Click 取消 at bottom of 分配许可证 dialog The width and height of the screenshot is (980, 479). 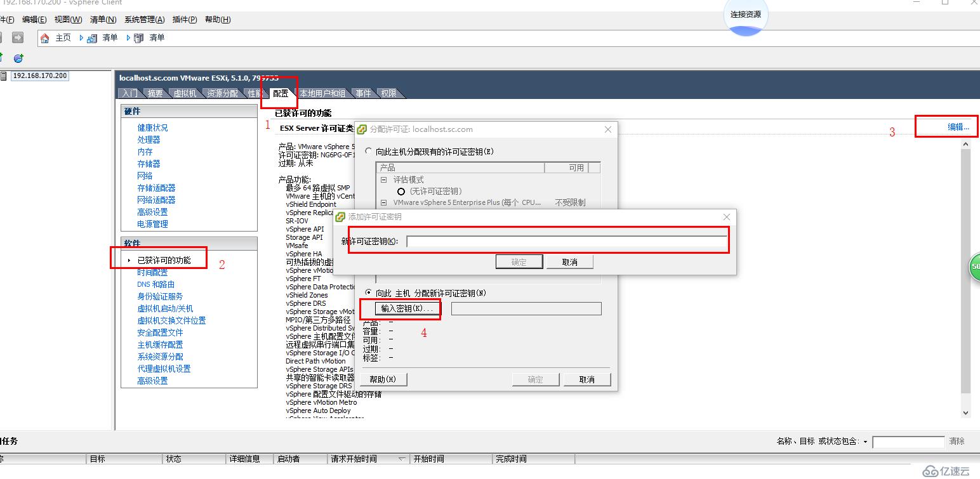(x=587, y=379)
